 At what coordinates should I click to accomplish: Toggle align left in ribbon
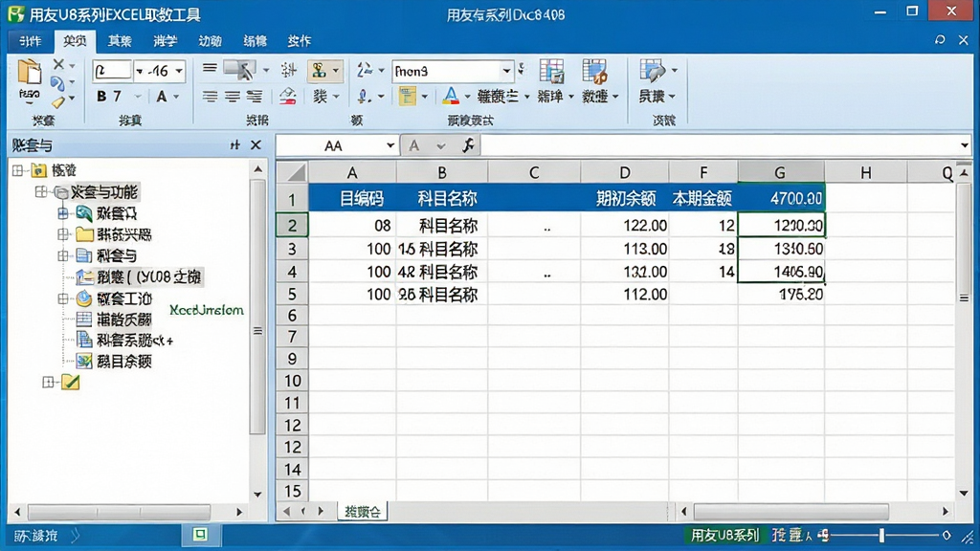(x=210, y=97)
